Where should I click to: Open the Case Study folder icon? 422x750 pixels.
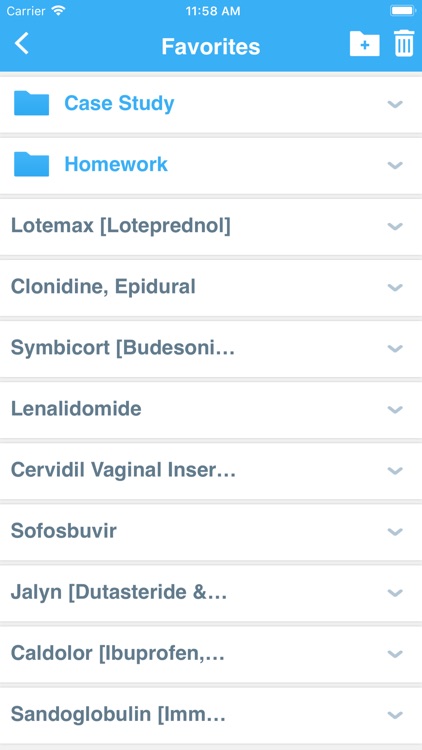point(32,103)
